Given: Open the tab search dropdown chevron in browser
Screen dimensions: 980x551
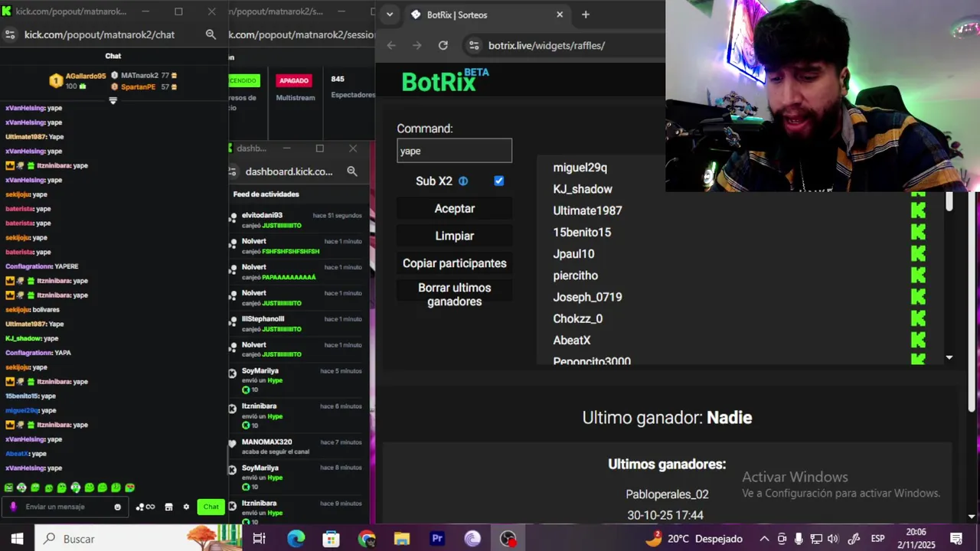Looking at the screenshot, I should coord(390,15).
